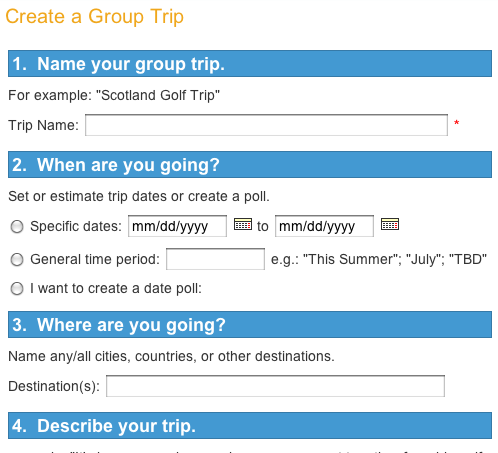Click the 'Name your group trip' section header

coord(250,64)
